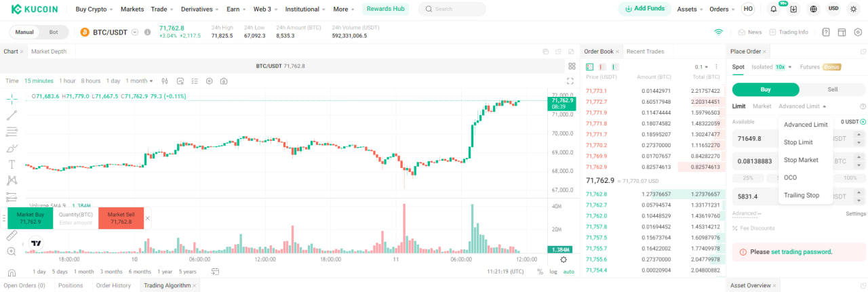Open the 1 month interval dropdown
This screenshot has height=292, width=868.
click(x=139, y=81)
